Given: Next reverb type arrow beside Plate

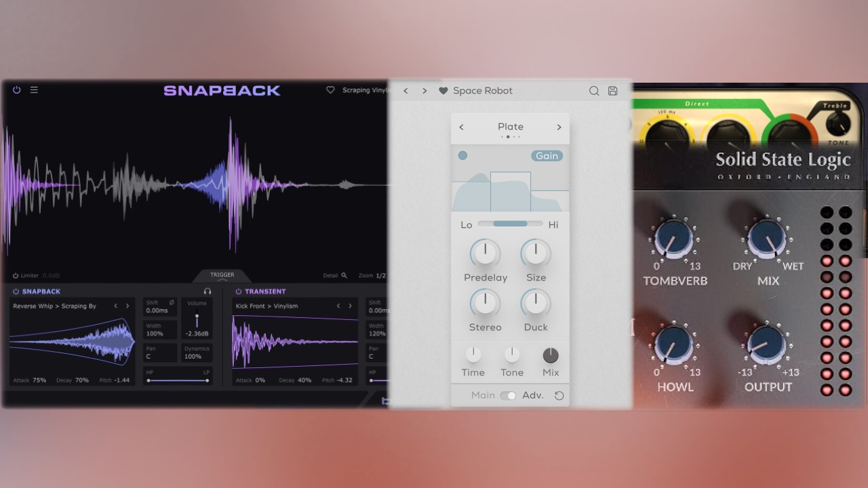Looking at the screenshot, I should click(559, 127).
